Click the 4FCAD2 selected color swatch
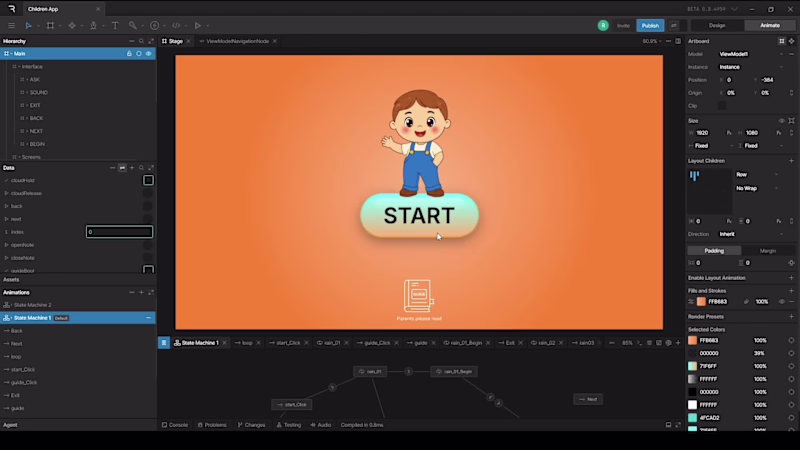The height and width of the screenshot is (450, 800). point(692,418)
